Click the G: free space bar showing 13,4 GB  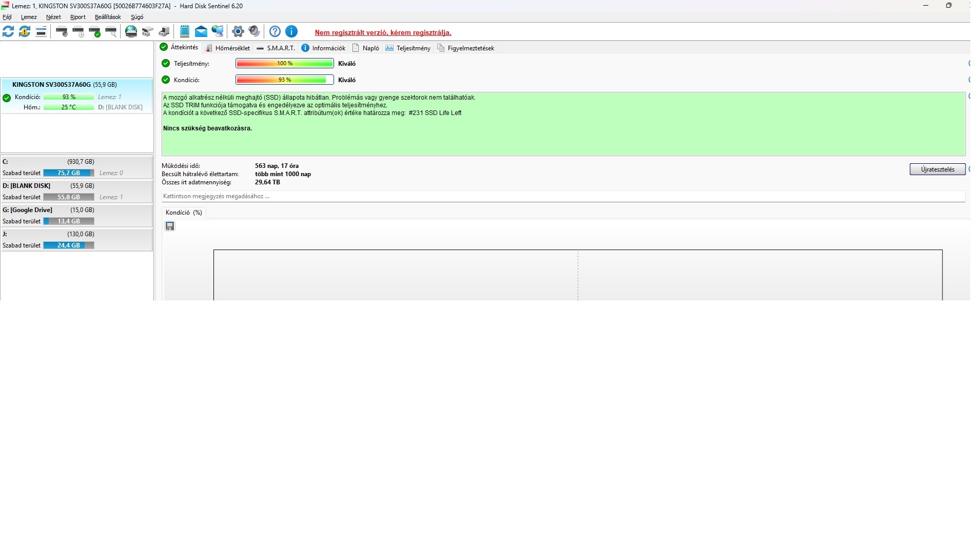pyautogui.click(x=69, y=221)
